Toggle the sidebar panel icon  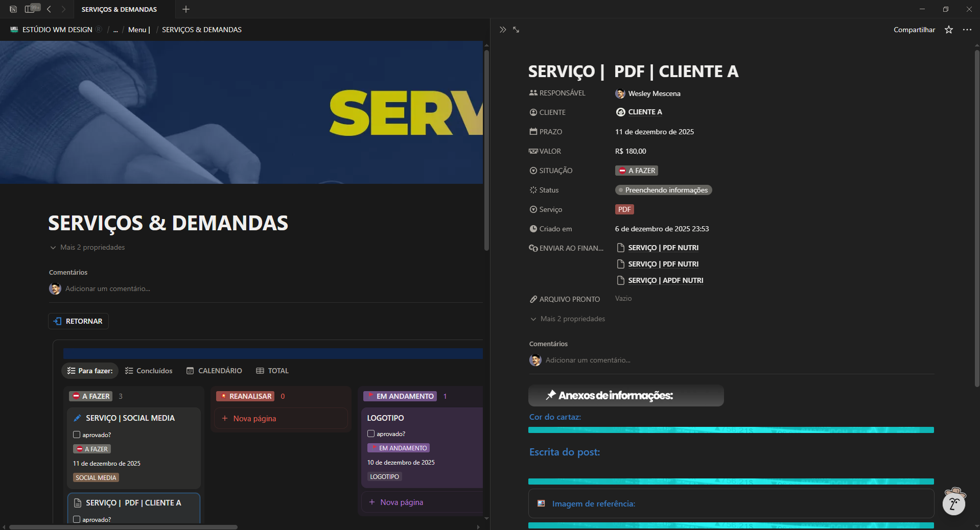click(30, 9)
